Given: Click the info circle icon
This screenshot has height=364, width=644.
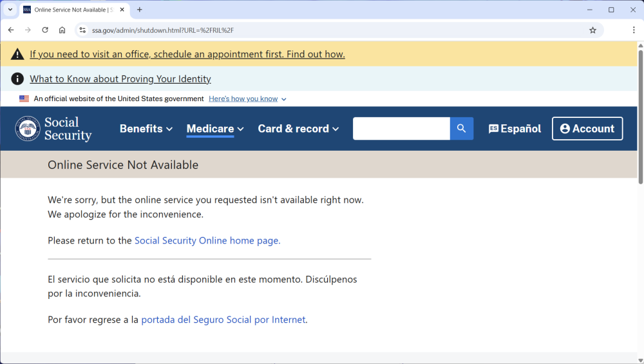Looking at the screenshot, I should tap(17, 79).
